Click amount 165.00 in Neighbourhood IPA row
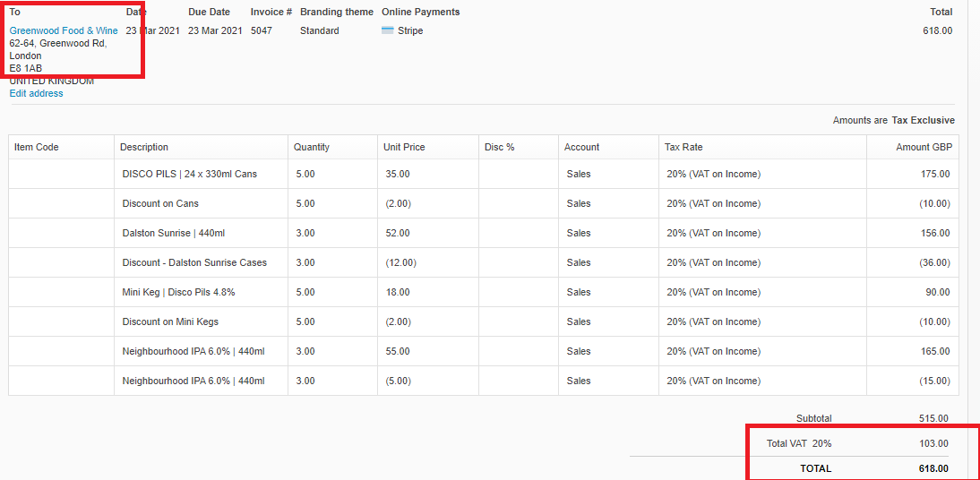Image resolution: width=980 pixels, height=480 pixels. pyautogui.click(x=935, y=351)
